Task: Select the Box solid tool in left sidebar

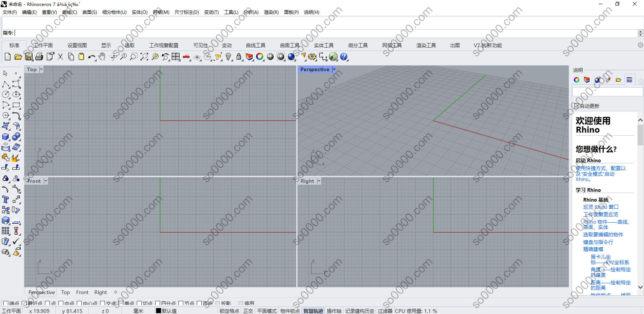Action: pyautogui.click(x=5, y=136)
